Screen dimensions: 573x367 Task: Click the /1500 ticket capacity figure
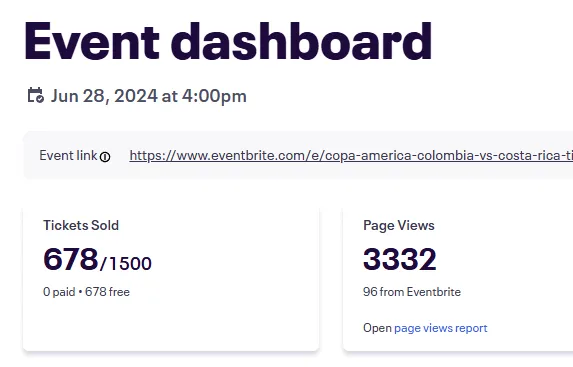[126, 263]
